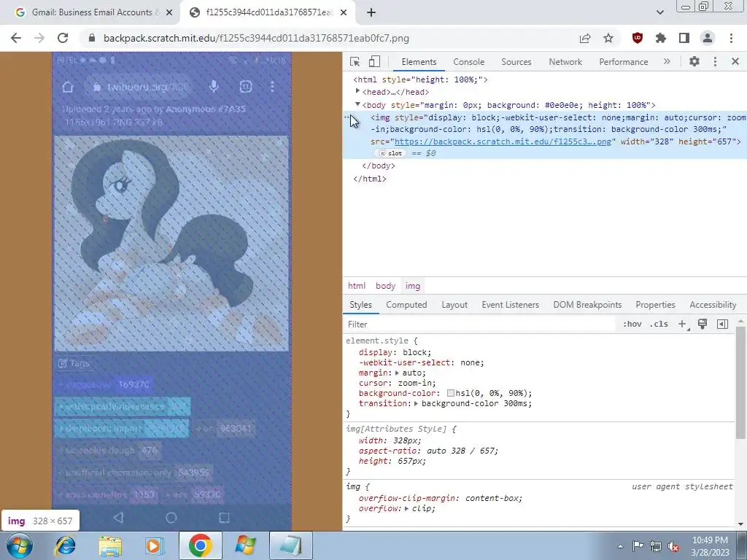Screen dimensions: 747x560
Task: Open the Properties pane
Action: tap(655, 305)
